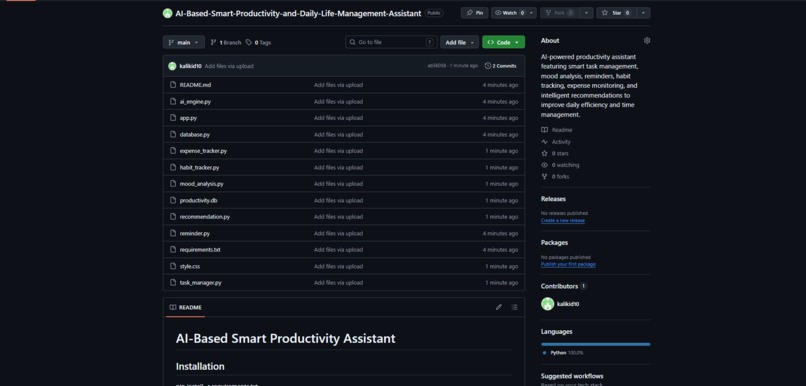Click the edit README pencil icon
This screenshot has height=386, width=806.
(498, 307)
